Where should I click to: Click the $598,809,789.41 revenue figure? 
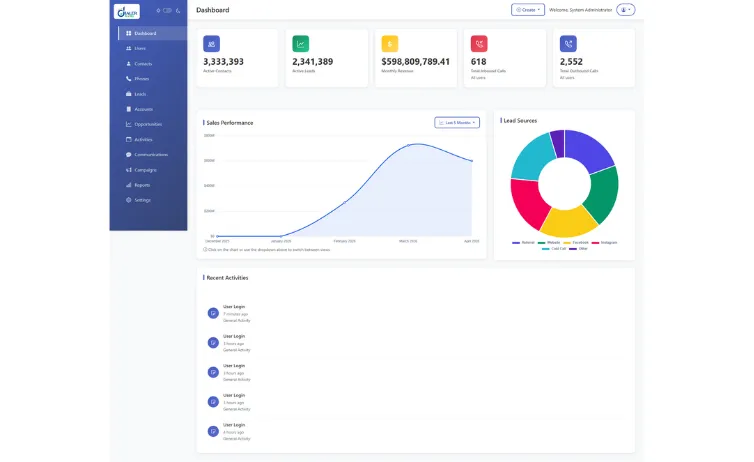(415, 62)
